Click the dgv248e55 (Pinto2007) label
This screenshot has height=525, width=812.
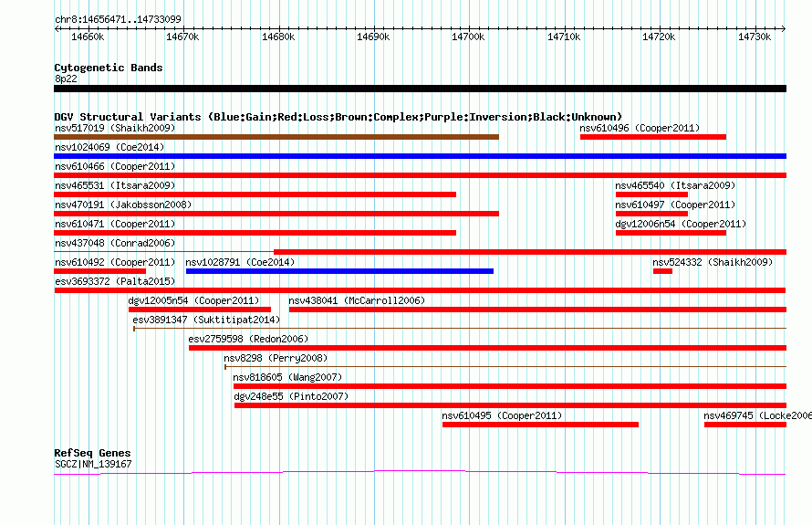click(291, 396)
